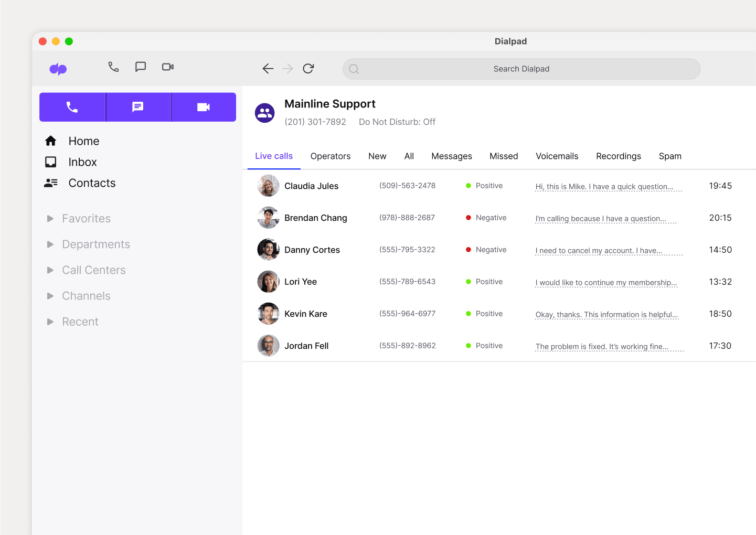756x535 pixels.
Task: Open the Inbox from the sidebar
Action: (82, 162)
